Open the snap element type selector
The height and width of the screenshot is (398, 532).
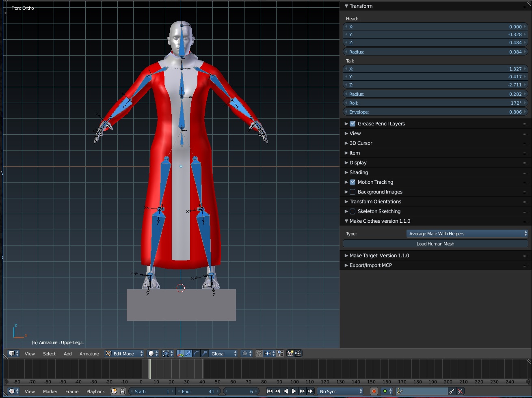270,353
